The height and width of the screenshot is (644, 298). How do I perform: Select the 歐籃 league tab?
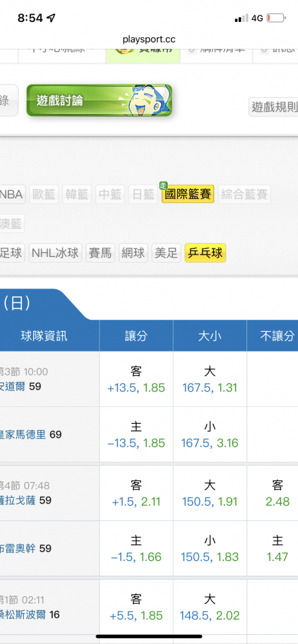tap(44, 194)
